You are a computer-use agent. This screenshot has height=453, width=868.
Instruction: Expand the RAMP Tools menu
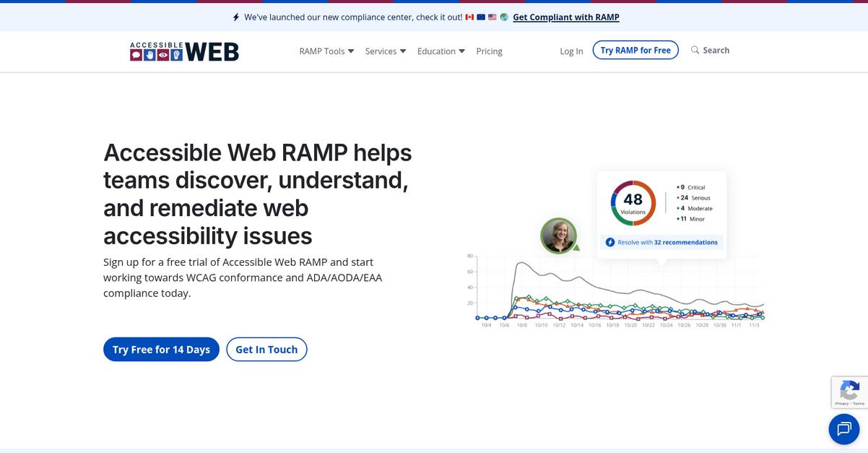pyautogui.click(x=326, y=51)
